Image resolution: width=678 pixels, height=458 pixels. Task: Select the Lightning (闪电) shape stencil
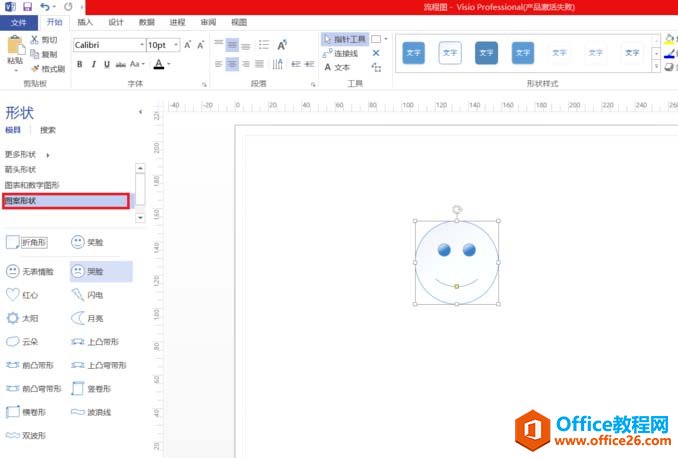(x=87, y=295)
